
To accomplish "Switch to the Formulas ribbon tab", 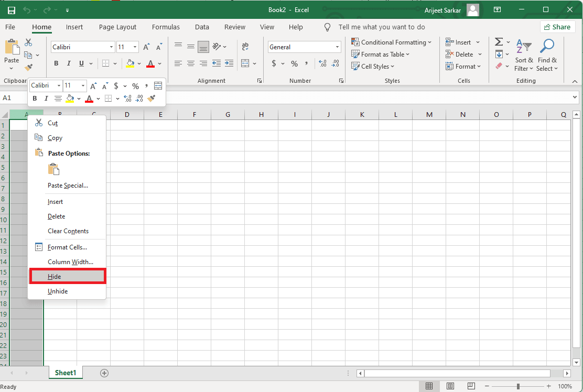I will (166, 27).
